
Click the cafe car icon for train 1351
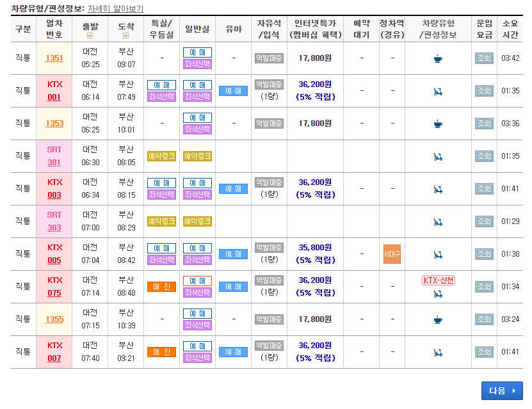point(437,59)
